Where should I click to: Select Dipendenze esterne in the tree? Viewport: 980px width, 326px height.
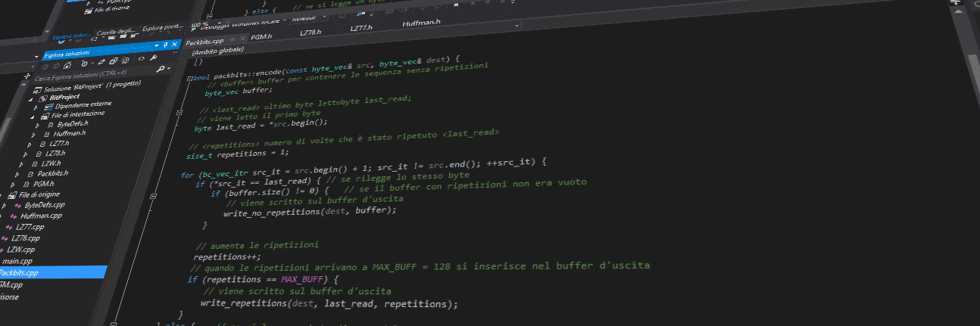83,104
